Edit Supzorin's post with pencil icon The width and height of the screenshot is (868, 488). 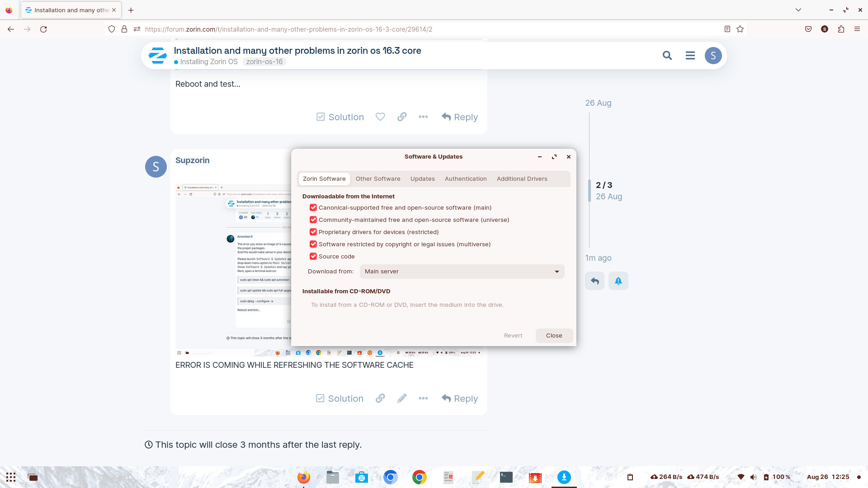[402, 398]
